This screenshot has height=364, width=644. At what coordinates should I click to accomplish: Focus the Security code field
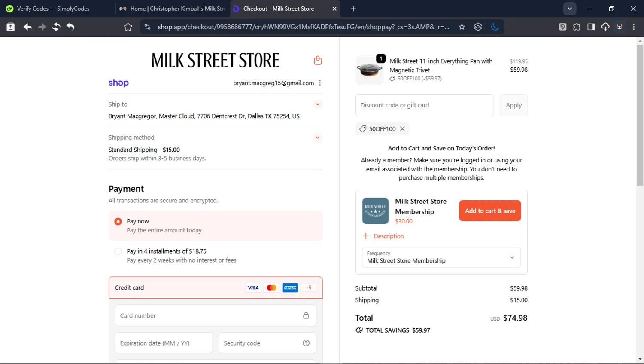(x=267, y=343)
